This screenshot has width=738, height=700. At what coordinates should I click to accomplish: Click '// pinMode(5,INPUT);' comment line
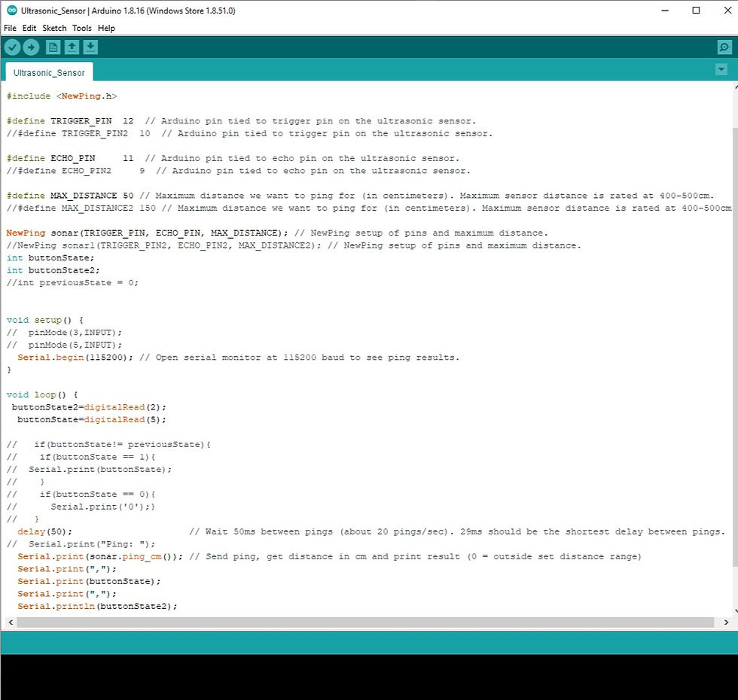point(64,345)
